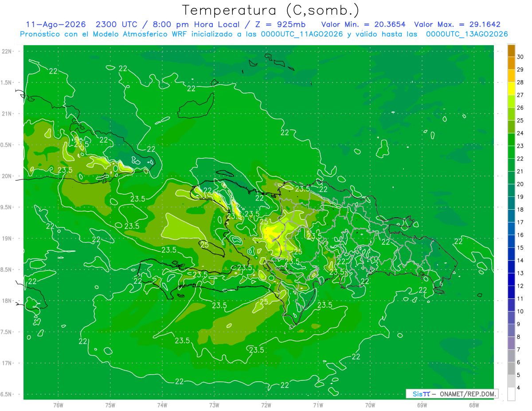This screenshot has height=411, width=532.
Task: Click the "10" label on the color legend
Action: (x=520, y=312)
